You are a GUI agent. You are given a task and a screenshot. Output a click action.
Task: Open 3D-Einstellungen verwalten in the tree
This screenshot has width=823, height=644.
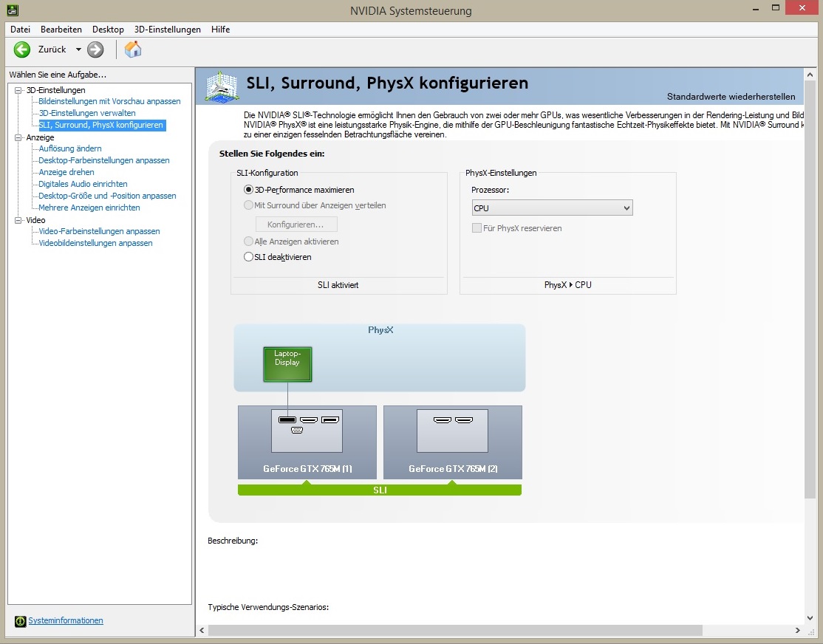point(87,113)
